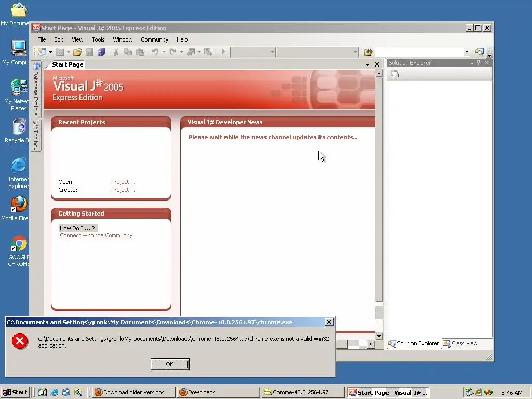Click into the Find combo box field
This screenshot has width=532, height=399.
coord(419,52)
